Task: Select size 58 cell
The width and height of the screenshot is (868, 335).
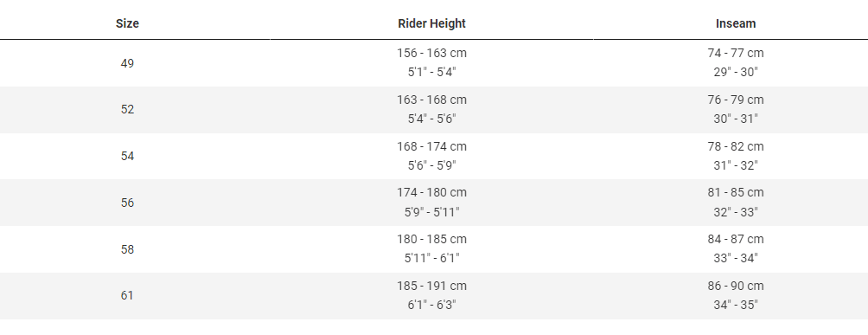Action: coord(127,249)
